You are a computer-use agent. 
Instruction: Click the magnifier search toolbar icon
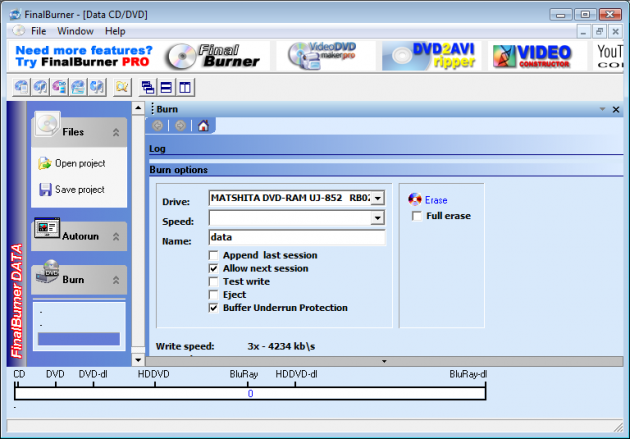[x=122, y=87]
